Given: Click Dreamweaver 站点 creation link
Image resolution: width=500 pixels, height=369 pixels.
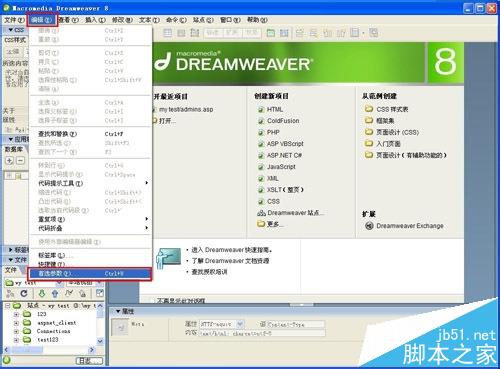Looking at the screenshot, I should click(x=295, y=213).
